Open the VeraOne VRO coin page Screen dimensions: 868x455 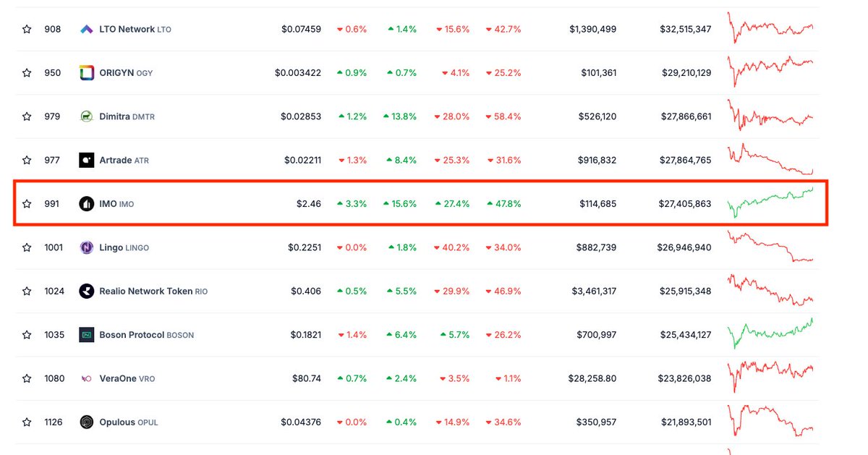coord(127,378)
